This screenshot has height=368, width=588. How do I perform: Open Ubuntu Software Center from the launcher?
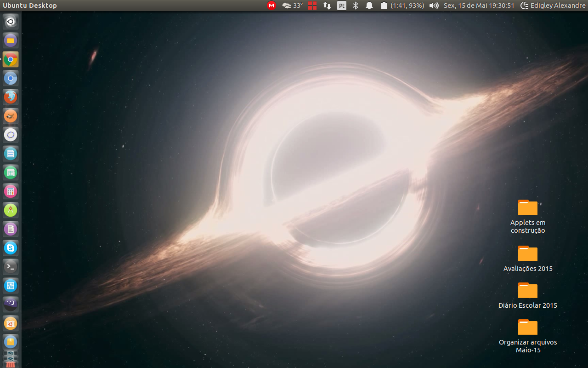[x=11, y=323]
